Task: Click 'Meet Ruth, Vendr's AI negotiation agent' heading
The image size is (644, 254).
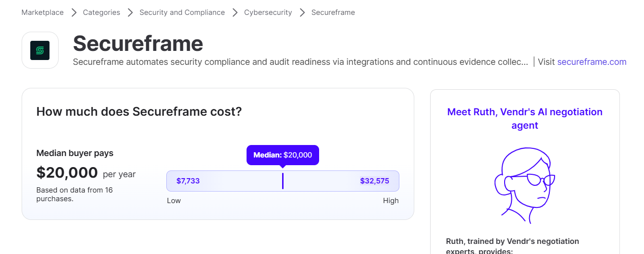Action: point(525,119)
